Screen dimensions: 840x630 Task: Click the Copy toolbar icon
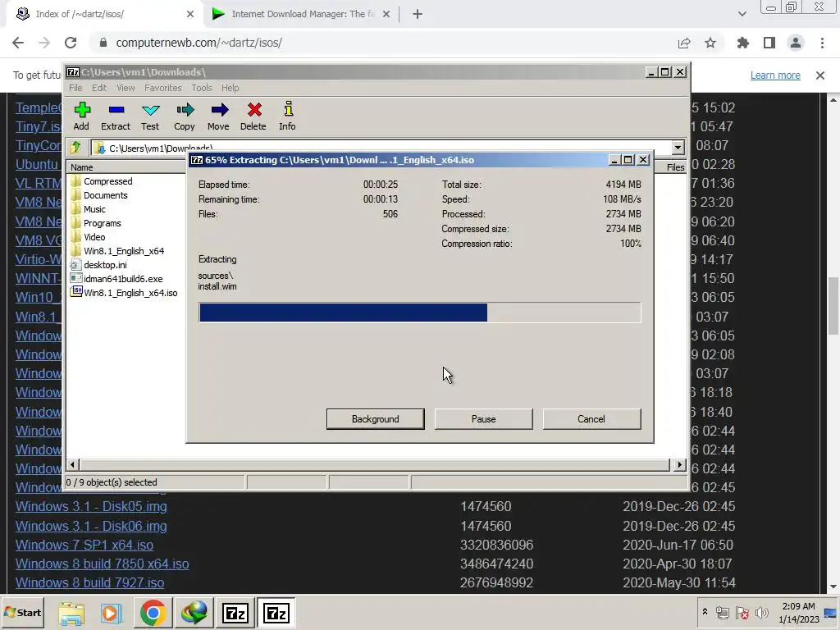(185, 116)
